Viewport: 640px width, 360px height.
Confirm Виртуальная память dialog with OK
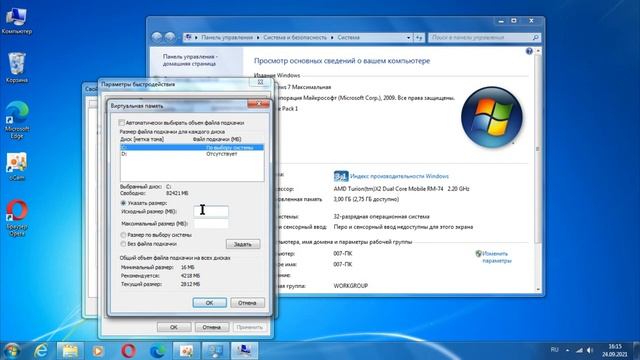tap(209, 303)
